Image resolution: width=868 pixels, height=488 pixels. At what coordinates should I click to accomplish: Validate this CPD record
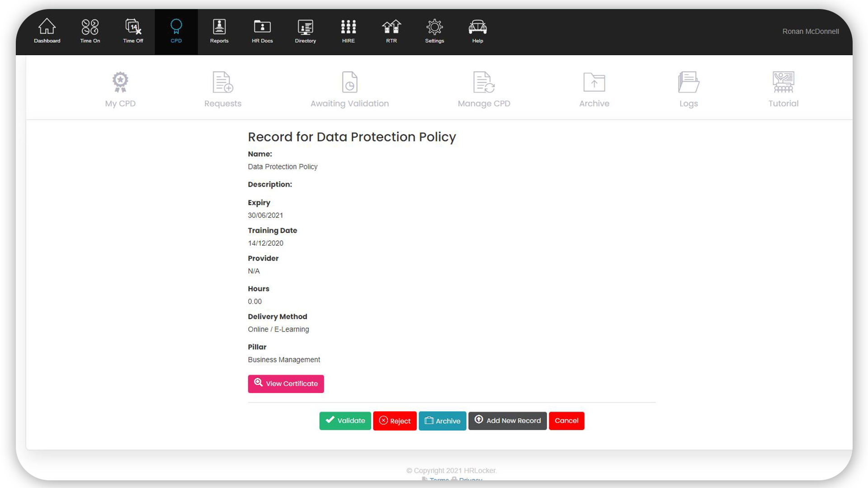coord(345,421)
